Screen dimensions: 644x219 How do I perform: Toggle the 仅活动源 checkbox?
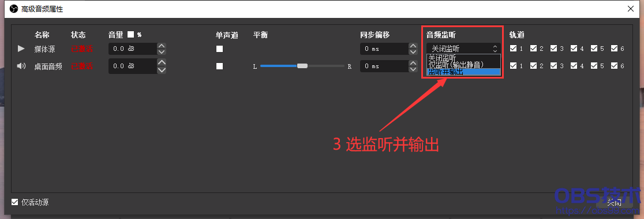pos(15,202)
